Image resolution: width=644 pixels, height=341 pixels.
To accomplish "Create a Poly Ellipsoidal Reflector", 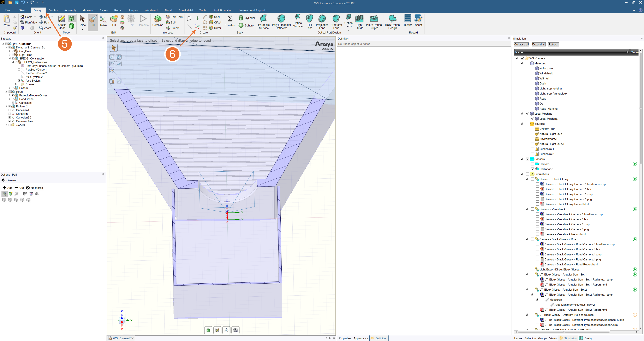I will (281, 22).
